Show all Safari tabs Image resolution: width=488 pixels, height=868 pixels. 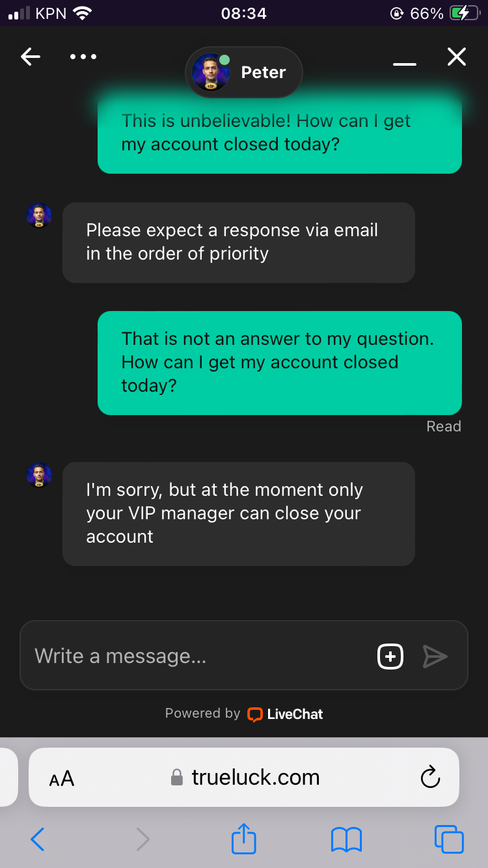(x=449, y=839)
